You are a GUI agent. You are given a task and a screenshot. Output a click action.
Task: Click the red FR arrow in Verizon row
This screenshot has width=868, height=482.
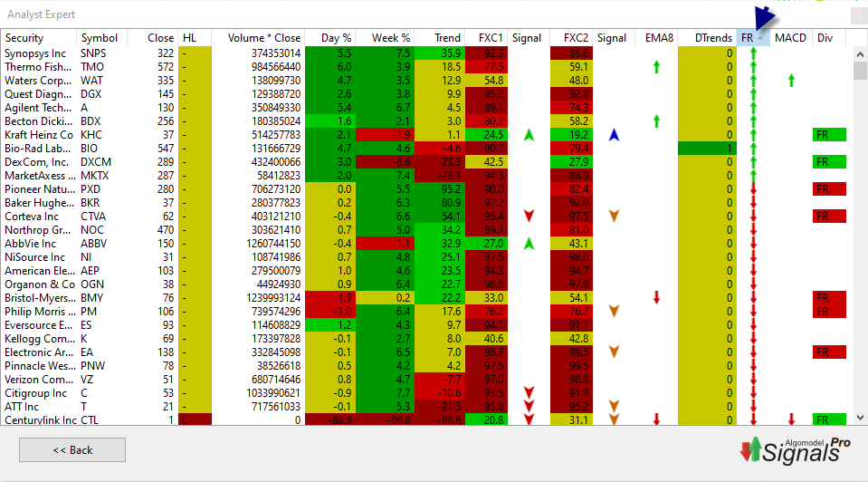tap(753, 379)
